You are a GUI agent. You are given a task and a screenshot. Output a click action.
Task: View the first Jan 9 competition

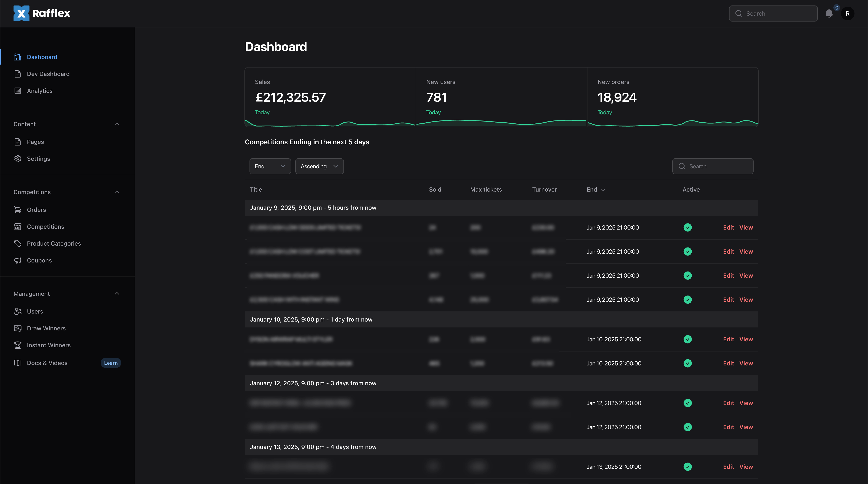pos(746,228)
